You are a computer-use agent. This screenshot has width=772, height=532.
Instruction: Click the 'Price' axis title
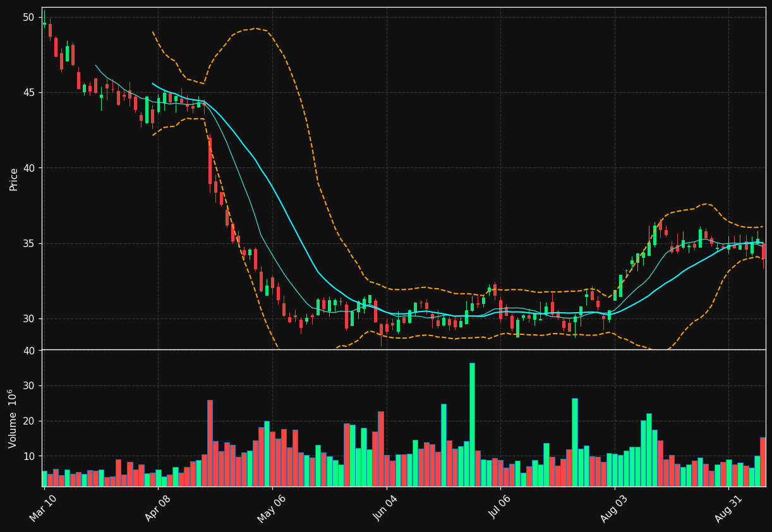coord(14,179)
